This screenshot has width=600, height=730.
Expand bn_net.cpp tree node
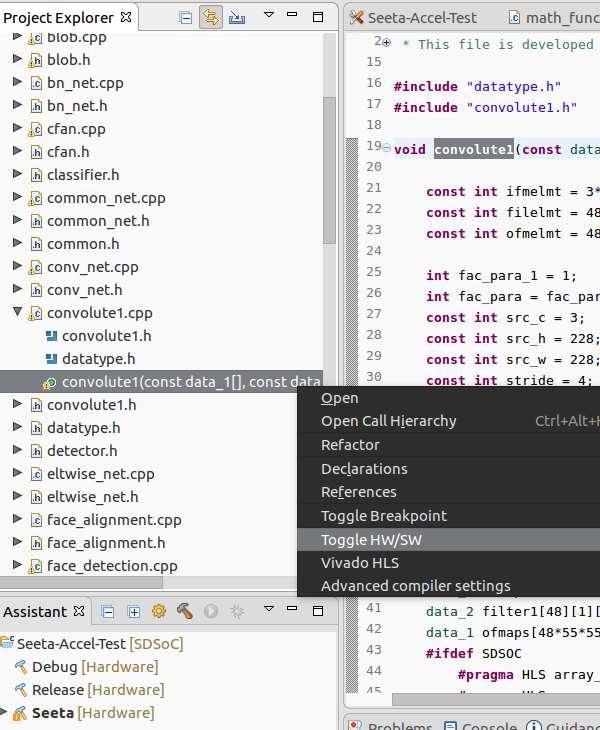(x=17, y=81)
